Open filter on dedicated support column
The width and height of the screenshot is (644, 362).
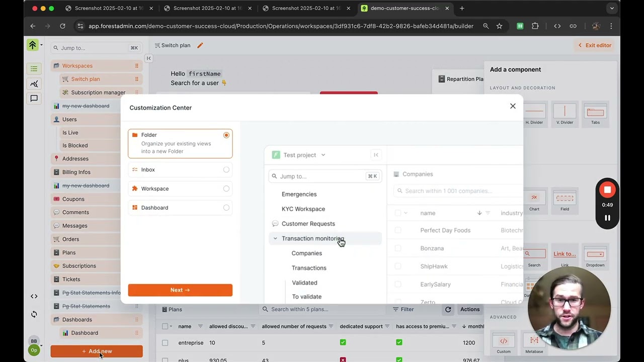(x=387, y=327)
